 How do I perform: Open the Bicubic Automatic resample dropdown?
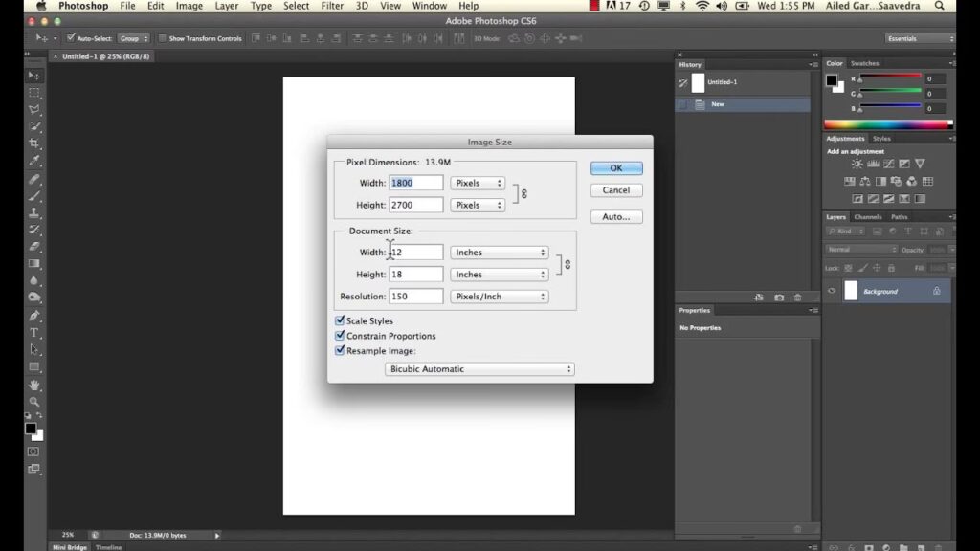click(479, 369)
